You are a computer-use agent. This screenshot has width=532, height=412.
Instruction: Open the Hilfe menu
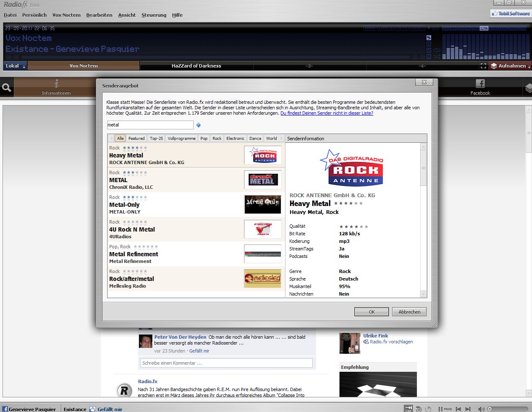(x=177, y=15)
